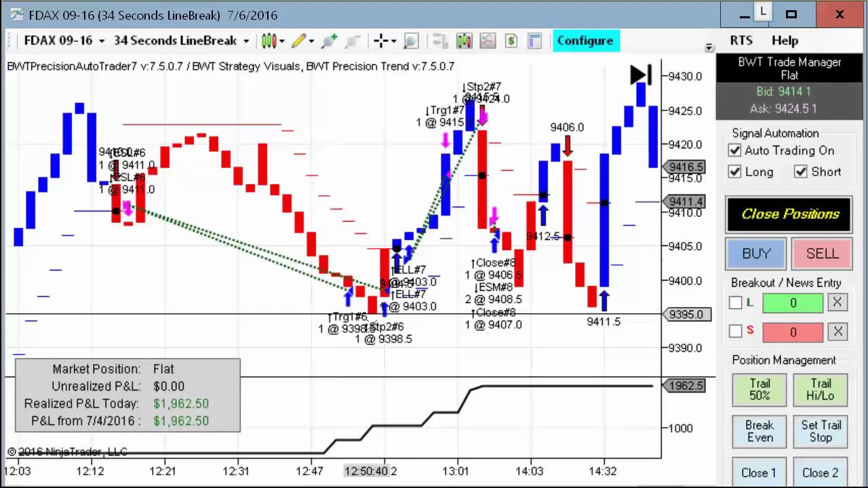Enable the L breakout checkbox
The width and height of the screenshot is (868, 488).
[x=735, y=303]
